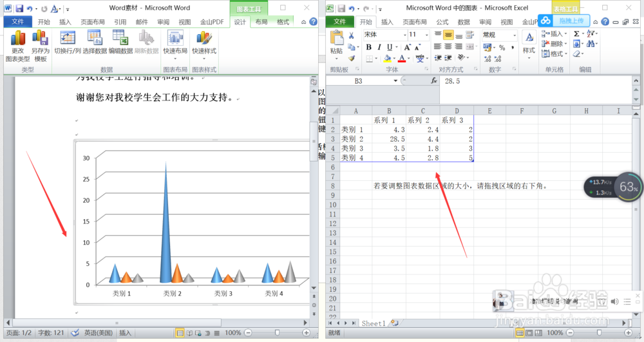This screenshot has height=342, width=644.
Task: Switch Excel to Normal view in status bar
Action: coord(520,333)
